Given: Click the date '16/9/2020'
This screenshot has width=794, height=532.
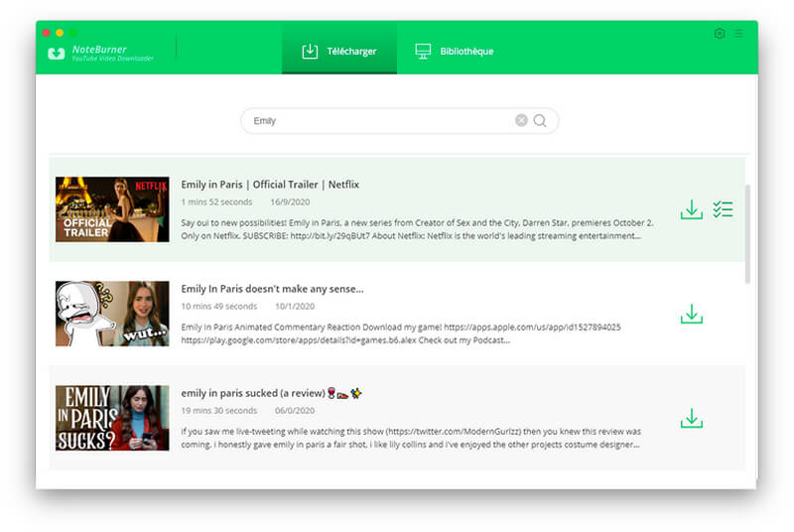Looking at the screenshot, I should click(290, 201).
